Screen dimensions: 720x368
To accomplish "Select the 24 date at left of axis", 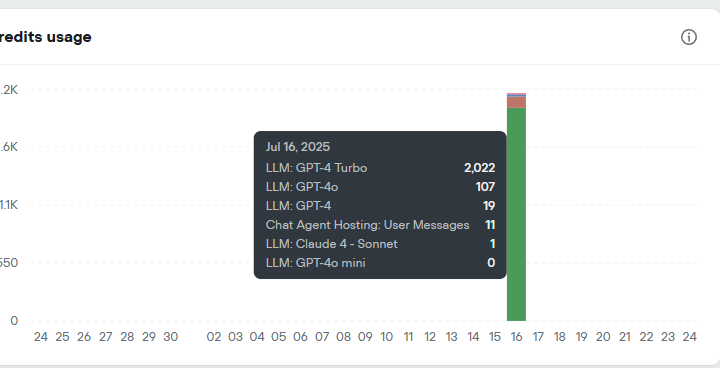I will (x=41, y=337).
